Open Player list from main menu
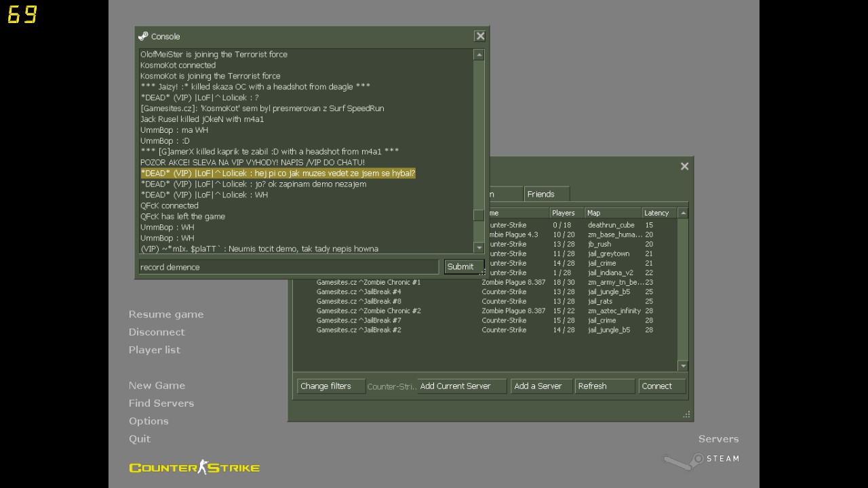Screen dimensions: 868x488 pos(155,350)
